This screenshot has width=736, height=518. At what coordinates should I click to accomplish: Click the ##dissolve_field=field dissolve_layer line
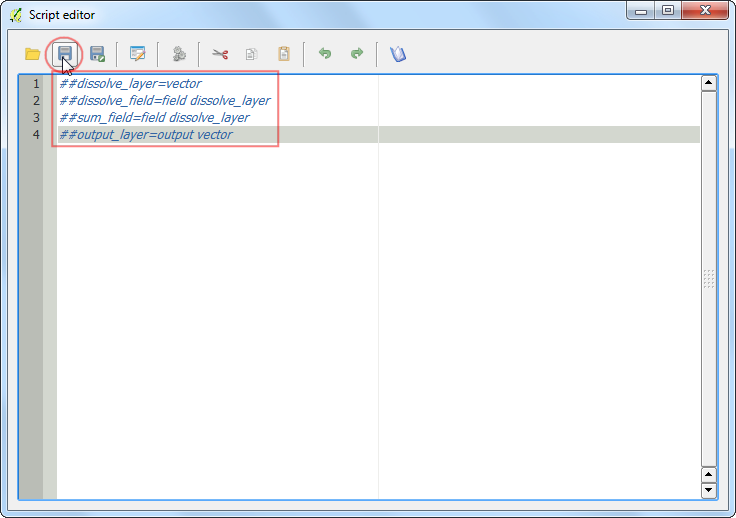[165, 100]
